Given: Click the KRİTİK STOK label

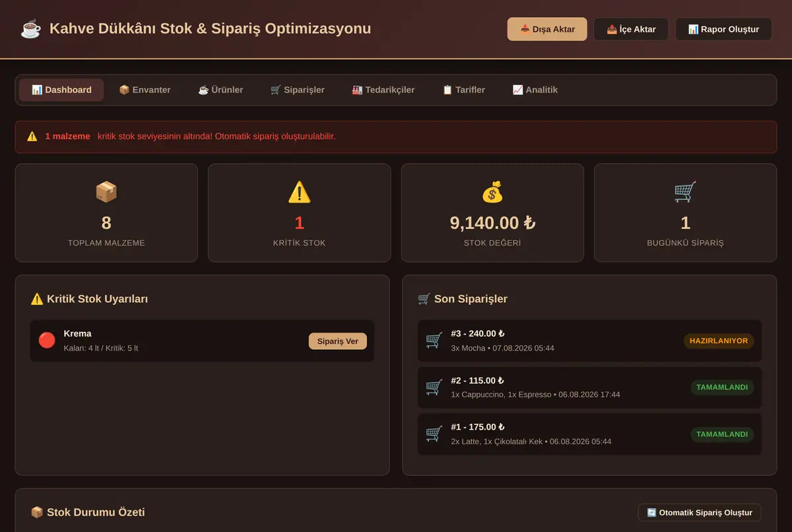Looking at the screenshot, I should tap(299, 243).
